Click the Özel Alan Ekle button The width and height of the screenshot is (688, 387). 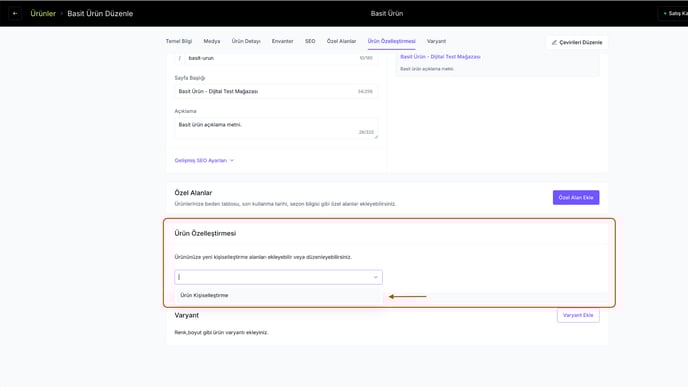pos(576,197)
